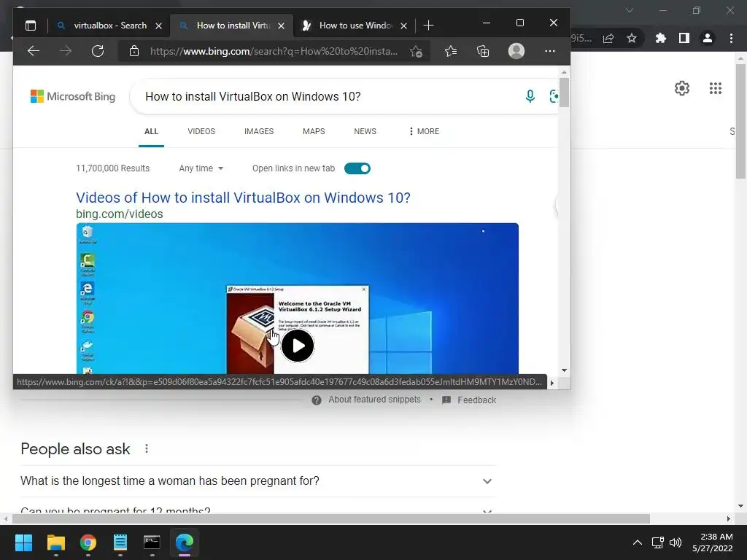Open Edge Favorites list icon
The width and height of the screenshot is (747, 560).
[x=451, y=51]
